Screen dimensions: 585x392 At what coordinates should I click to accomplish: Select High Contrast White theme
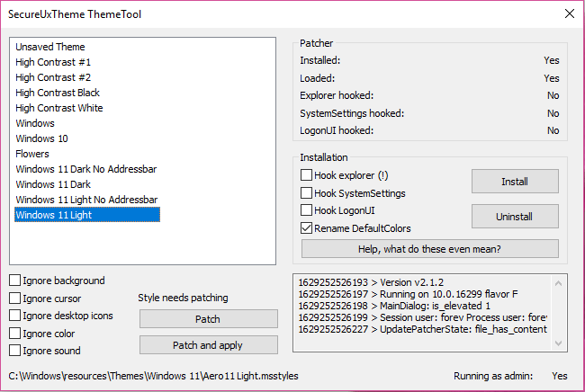tap(59, 108)
